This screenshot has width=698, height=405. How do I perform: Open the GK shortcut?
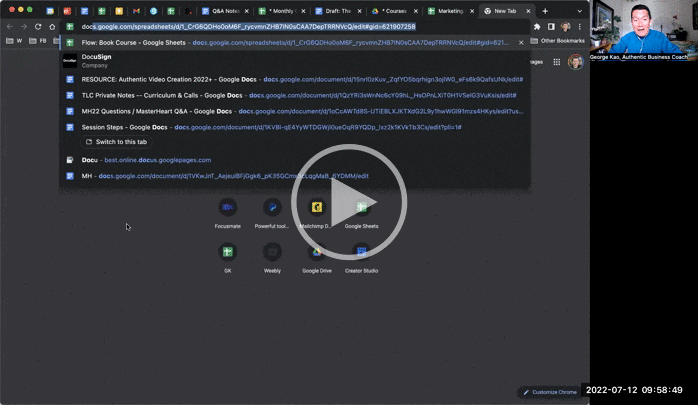click(227, 258)
